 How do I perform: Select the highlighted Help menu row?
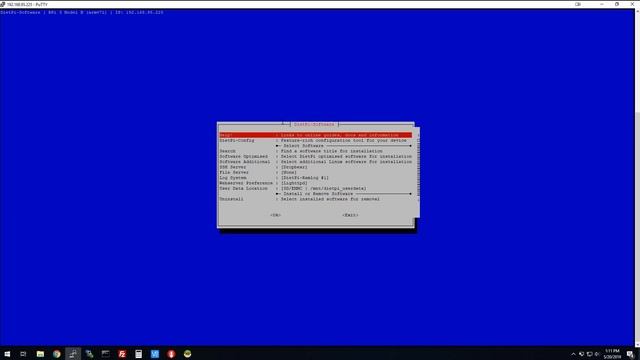pyautogui.click(x=316, y=135)
